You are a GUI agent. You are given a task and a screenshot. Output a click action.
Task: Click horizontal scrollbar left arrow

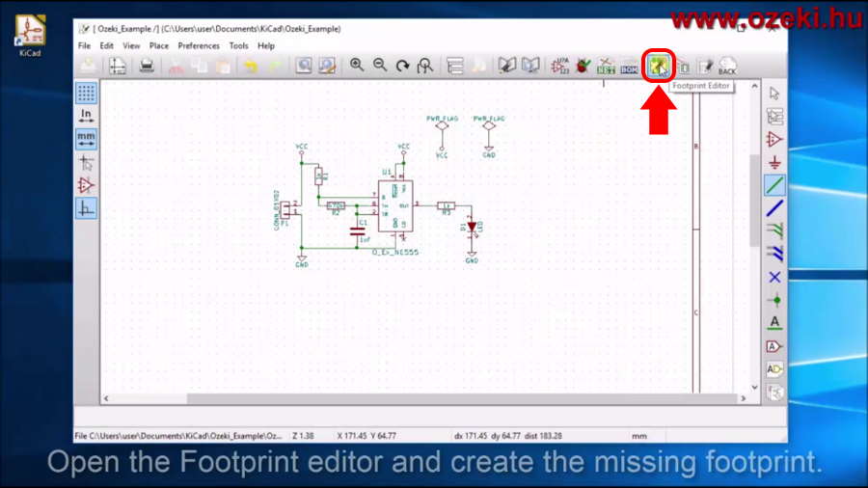click(106, 398)
